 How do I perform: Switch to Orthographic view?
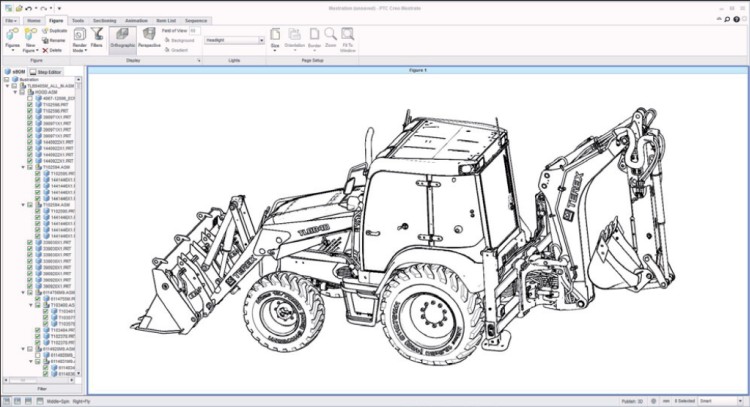(x=121, y=36)
